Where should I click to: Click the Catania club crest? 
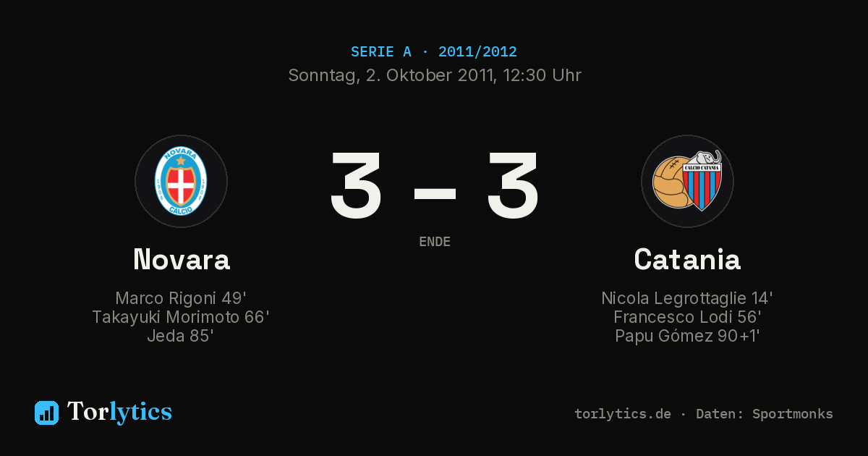tap(687, 181)
